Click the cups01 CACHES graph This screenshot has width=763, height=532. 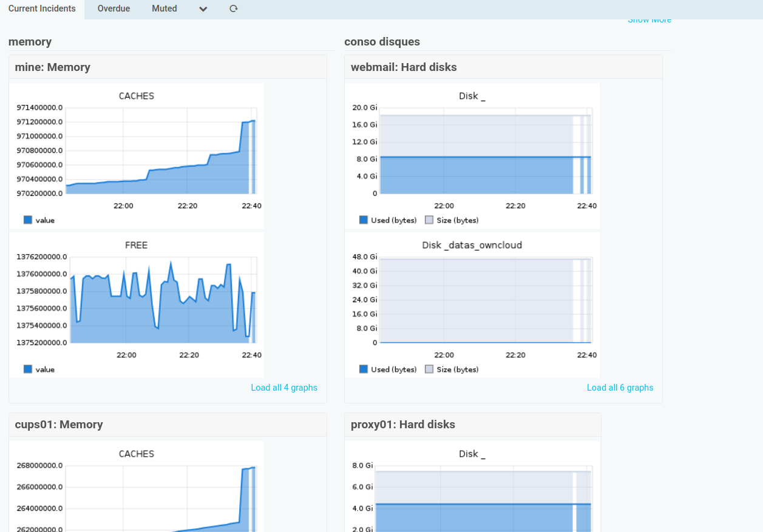coord(137,487)
